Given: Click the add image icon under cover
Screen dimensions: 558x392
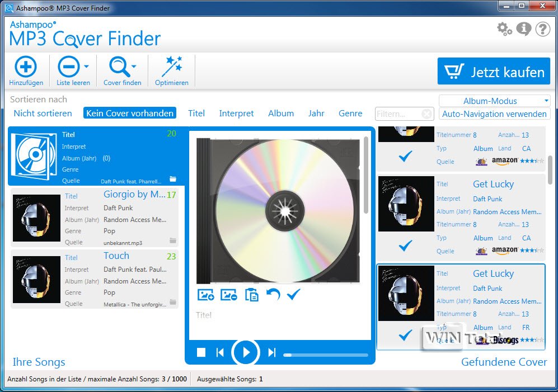Looking at the screenshot, I should [206, 295].
